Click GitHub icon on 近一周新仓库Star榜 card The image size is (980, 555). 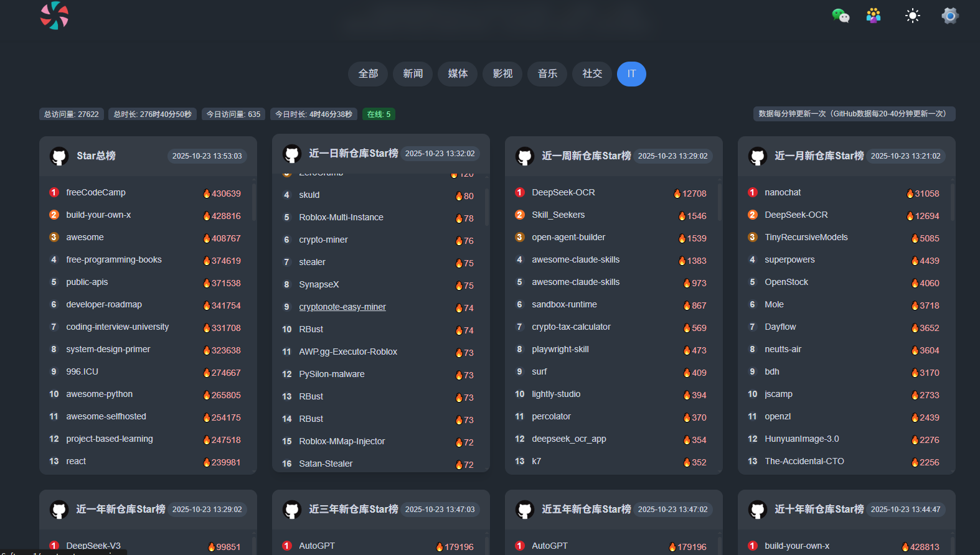[525, 156]
